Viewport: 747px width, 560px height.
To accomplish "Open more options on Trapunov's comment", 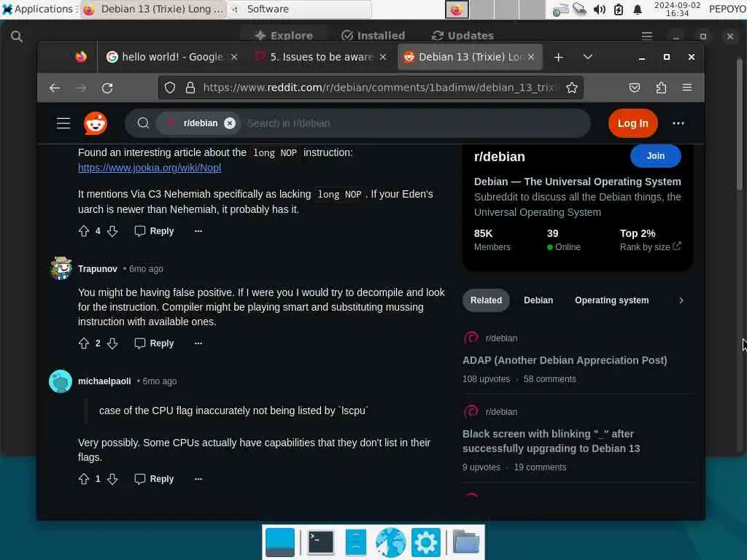I will [198, 343].
